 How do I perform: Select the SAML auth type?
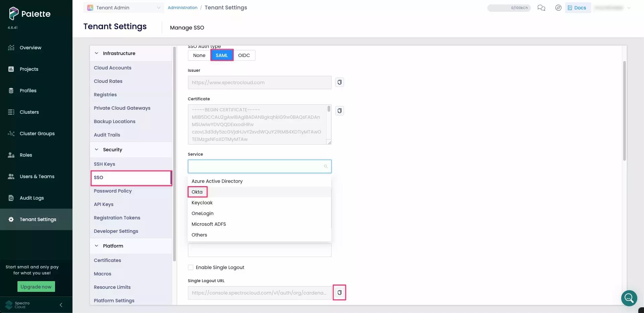coord(221,55)
